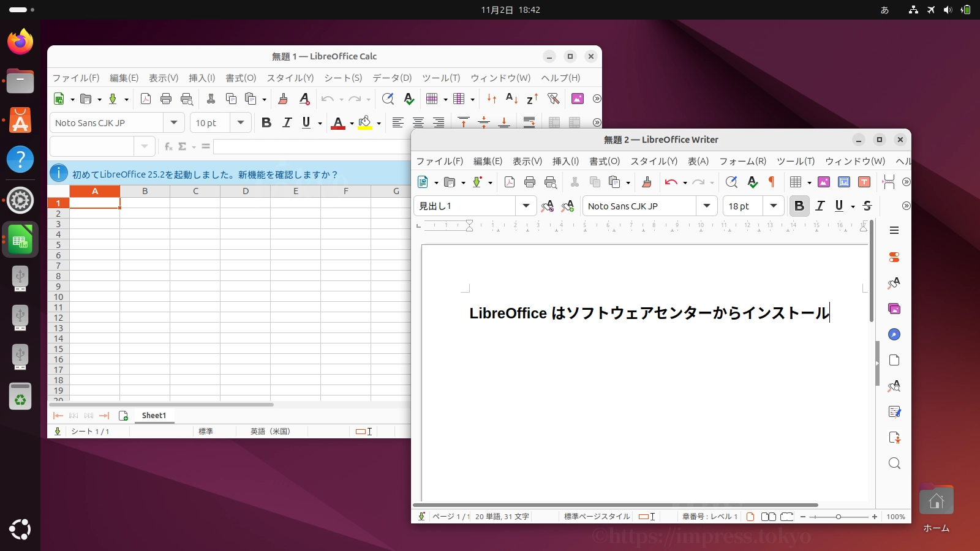Click Export as PDF icon in Writer toolbar
Image resolution: width=980 pixels, height=551 pixels.
click(510, 182)
